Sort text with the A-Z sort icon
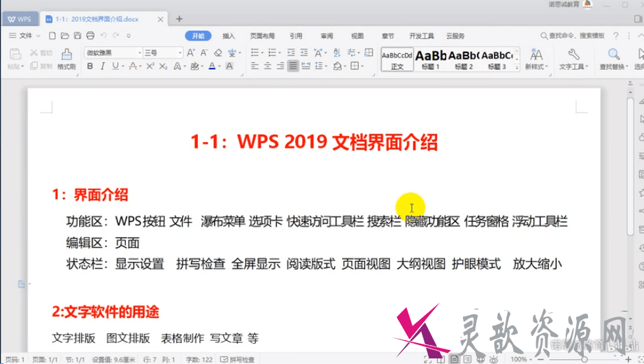This screenshot has height=364, width=644. coord(337,52)
